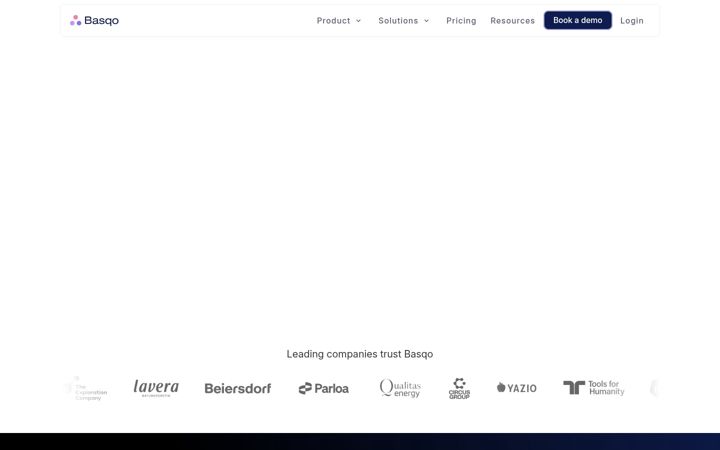The image size is (720, 450).
Task: Click the Basqo logo in header
Action: pos(95,20)
